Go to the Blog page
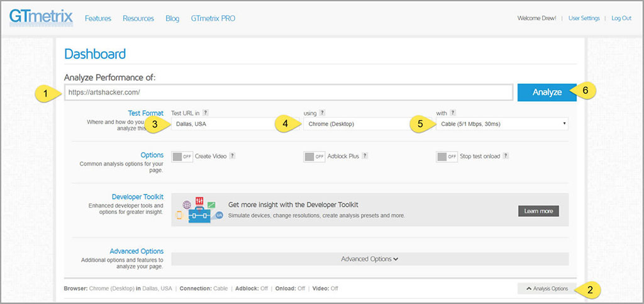 point(172,18)
